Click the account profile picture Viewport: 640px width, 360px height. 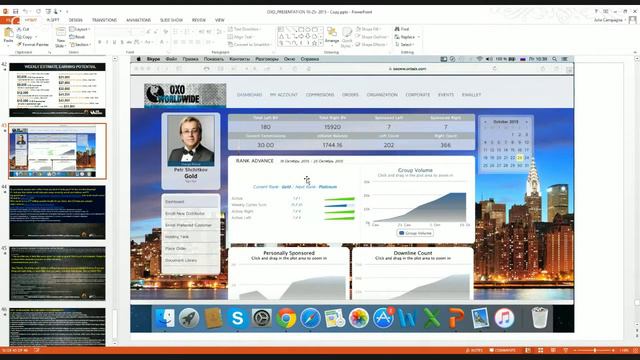tap(633, 20)
